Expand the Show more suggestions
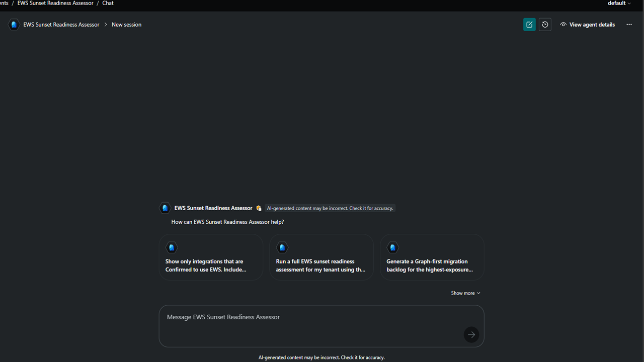 pos(465,293)
